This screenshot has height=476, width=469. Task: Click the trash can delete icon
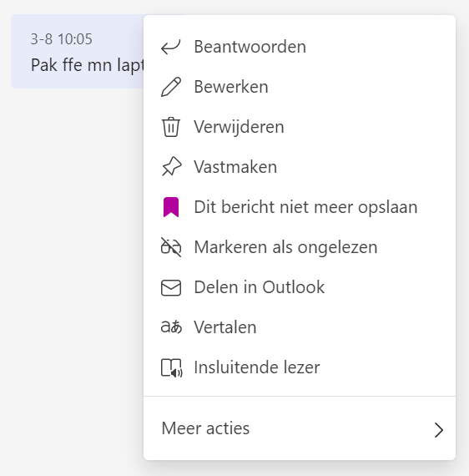[171, 127]
